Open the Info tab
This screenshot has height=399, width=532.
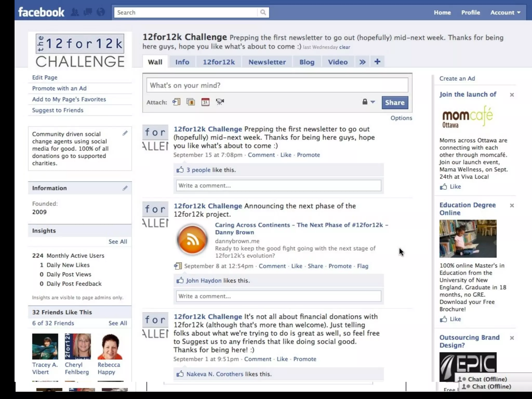coord(182,62)
